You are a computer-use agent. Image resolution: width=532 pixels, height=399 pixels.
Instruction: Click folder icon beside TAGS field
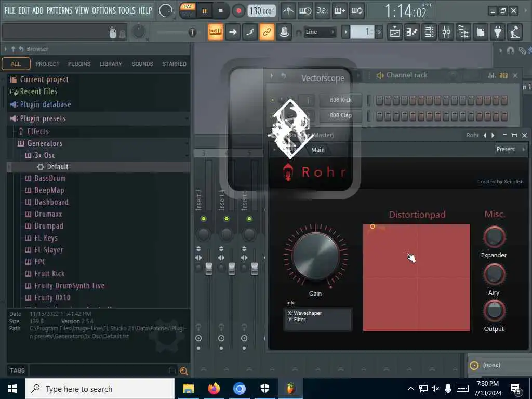pos(172,371)
